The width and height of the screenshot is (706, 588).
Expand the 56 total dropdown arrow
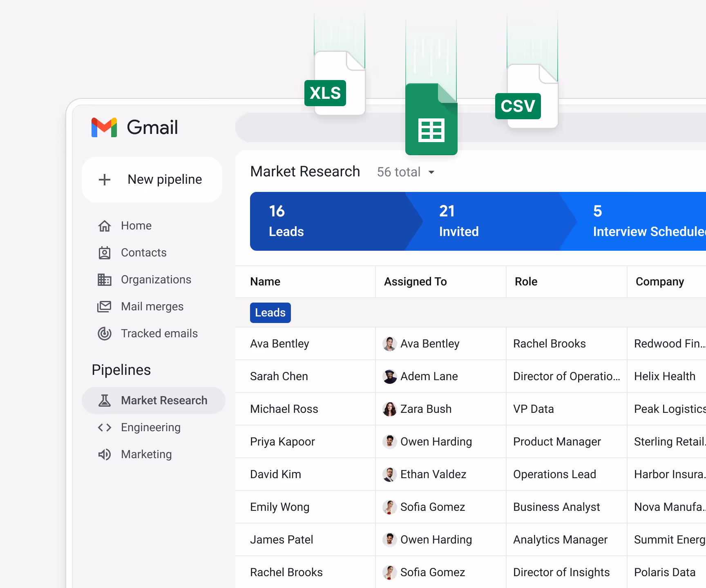tap(431, 172)
